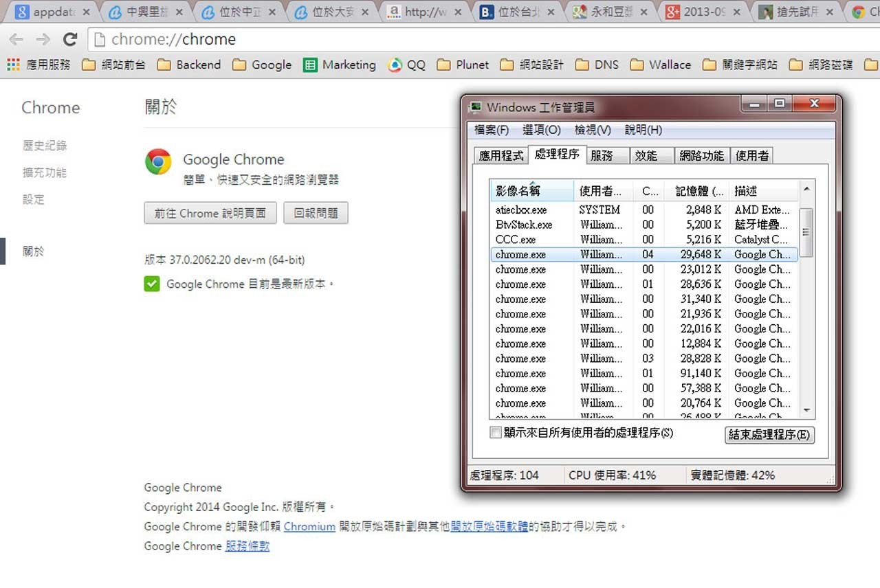880x588 pixels.
Task: Switch to the 中興里旅 browser tab
Action: point(146,12)
